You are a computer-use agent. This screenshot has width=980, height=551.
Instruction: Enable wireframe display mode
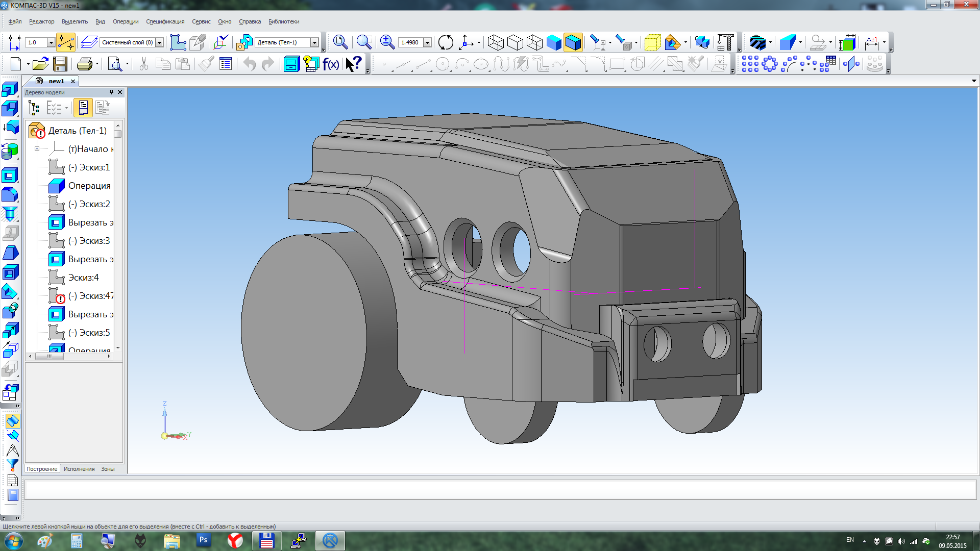pyautogui.click(x=496, y=42)
